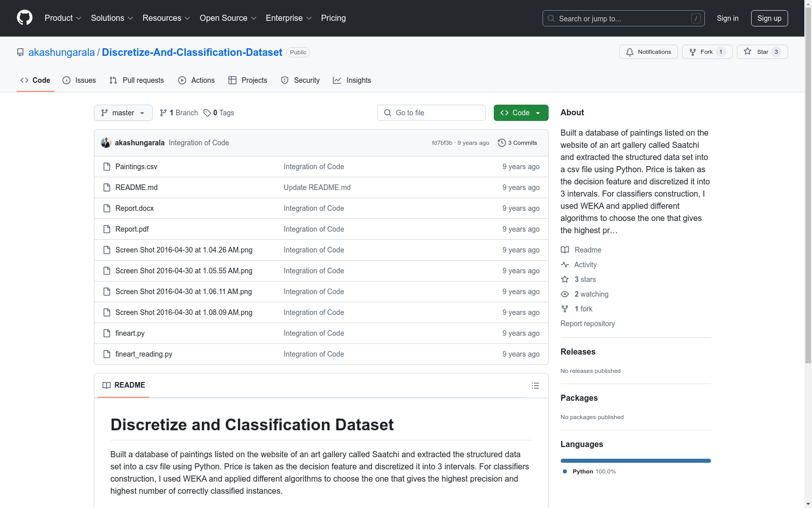
Task: Click the file icon beside Report.docx
Action: click(107, 208)
